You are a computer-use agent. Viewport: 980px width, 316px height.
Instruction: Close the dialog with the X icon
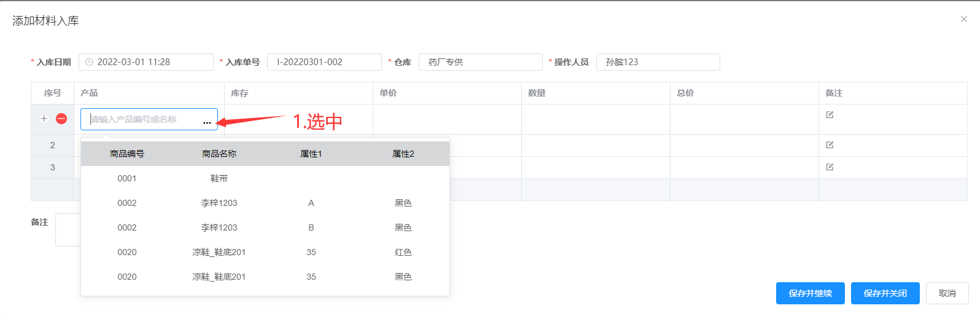[x=963, y=20]
